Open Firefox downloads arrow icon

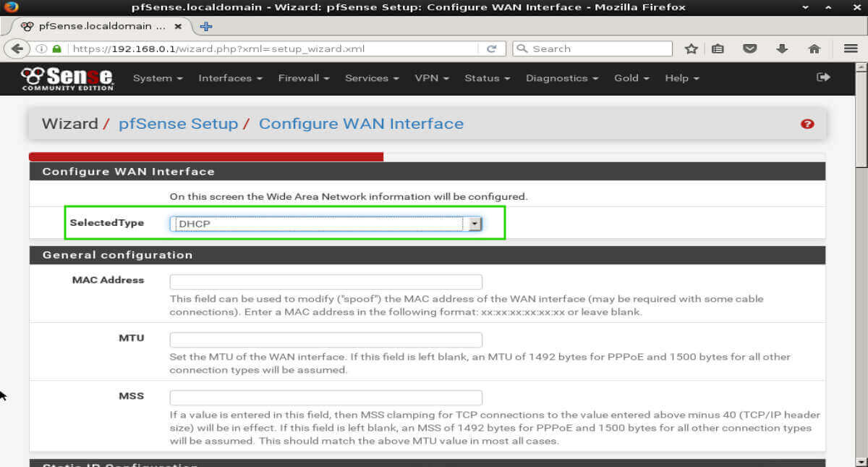point(782,49)
